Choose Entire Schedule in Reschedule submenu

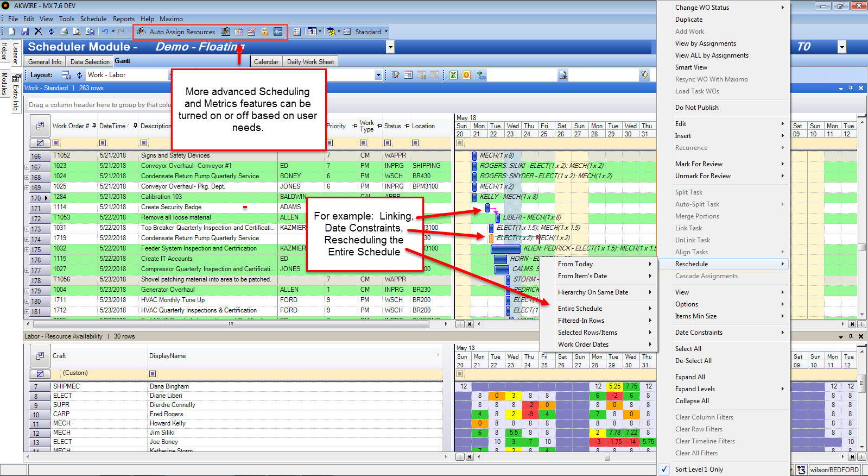pyautogui.click(x=580, y=308)
